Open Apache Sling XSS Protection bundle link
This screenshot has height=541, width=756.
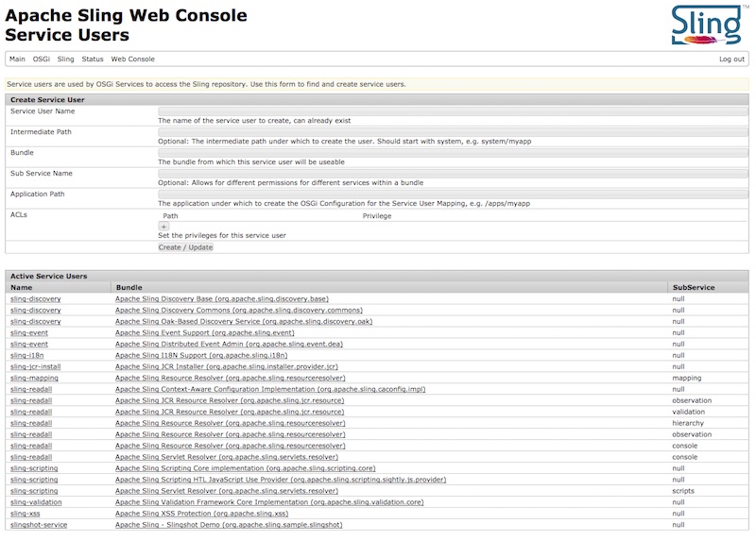pos(201,514)
